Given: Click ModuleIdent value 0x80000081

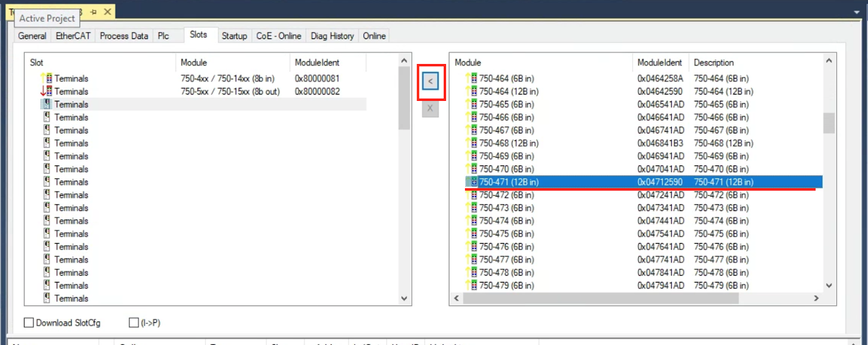Looking at the screenshot, I should (317, 78).
